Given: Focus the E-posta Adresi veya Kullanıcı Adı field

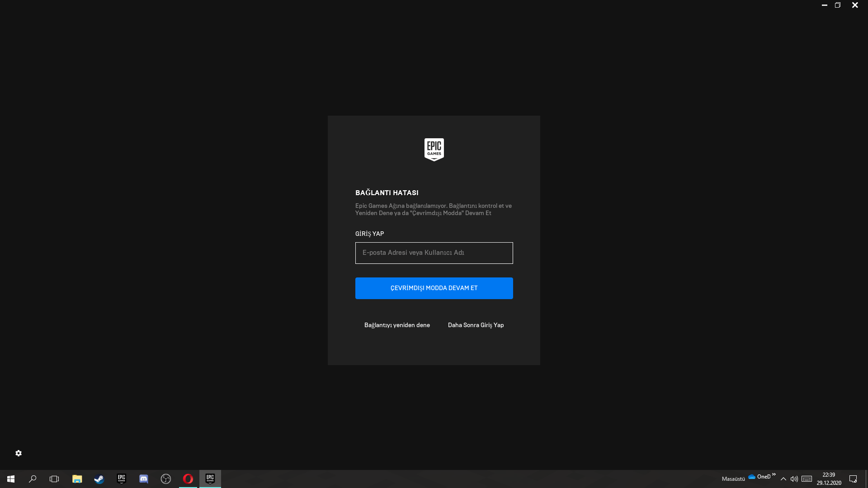Looking at the screenshot, I should (x=434, y=253).
